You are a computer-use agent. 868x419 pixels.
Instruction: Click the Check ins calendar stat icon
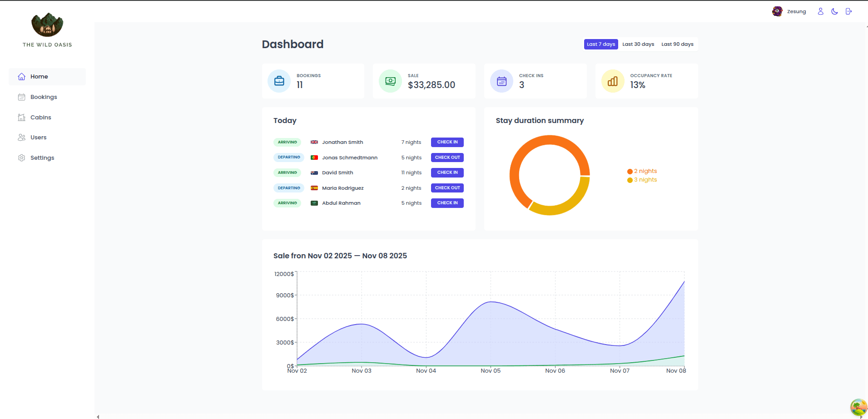[501, 81]
